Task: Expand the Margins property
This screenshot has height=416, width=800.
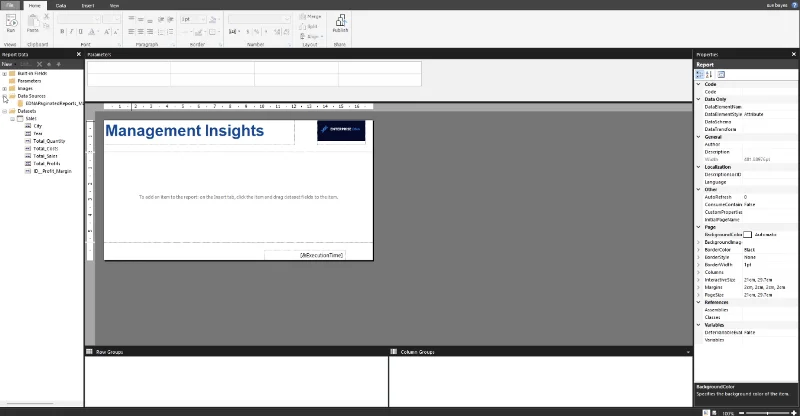Action: (698, 287)
